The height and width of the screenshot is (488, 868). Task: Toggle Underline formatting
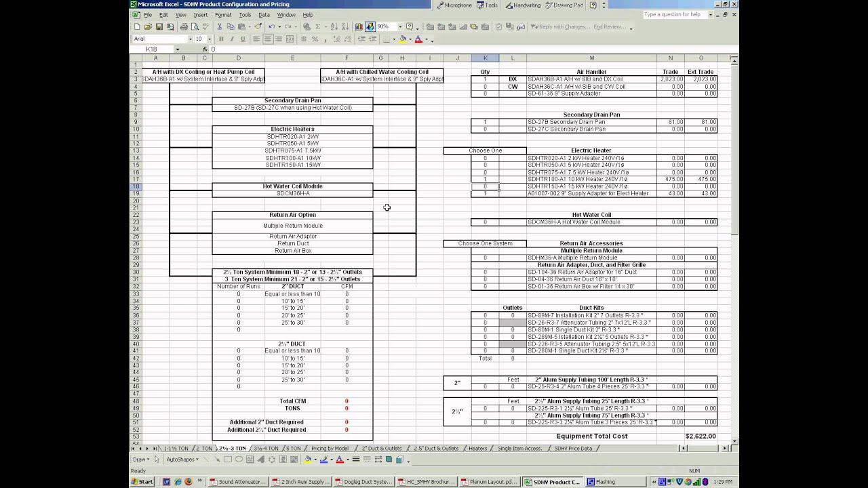pyautogui.click(x=243, y=39)
